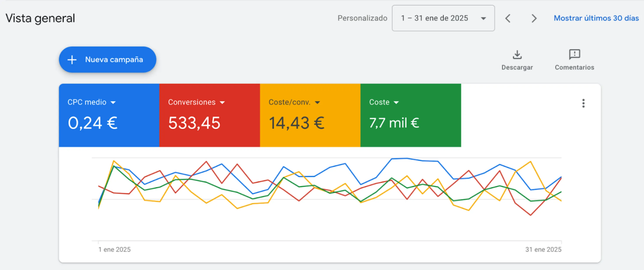The image size is (644, 270).
Task: Click the plus icon in Nueva campaña
Action: point(72,60)
